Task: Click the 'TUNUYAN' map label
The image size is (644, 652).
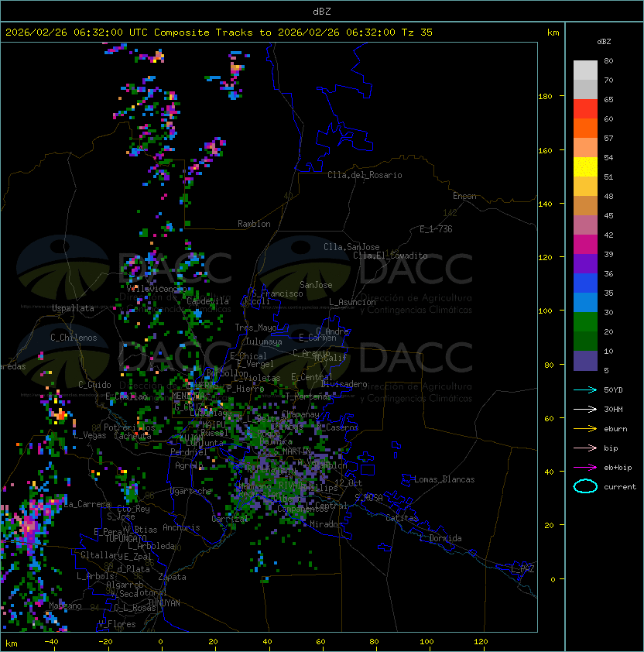Action: pyautogui.click(x=164, y=603)
